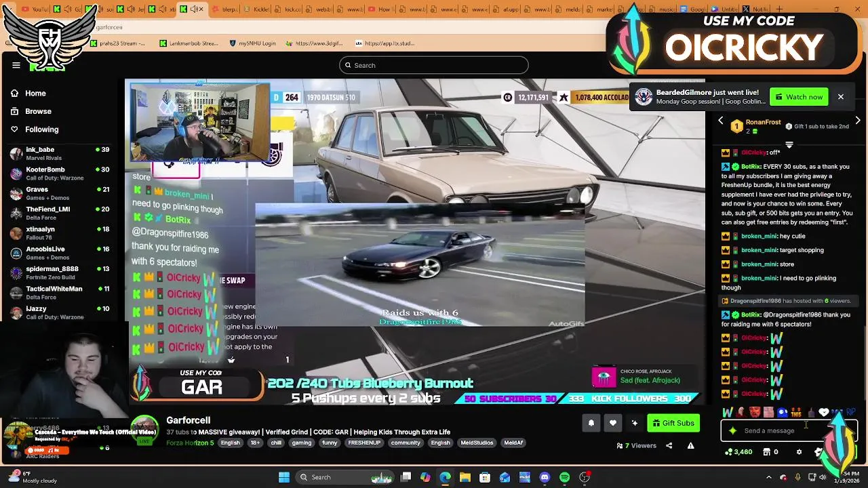The height and width of the screenshot is (488, 868).
Task: Pick the W emote quick button
Action: [x=728, y=412]
